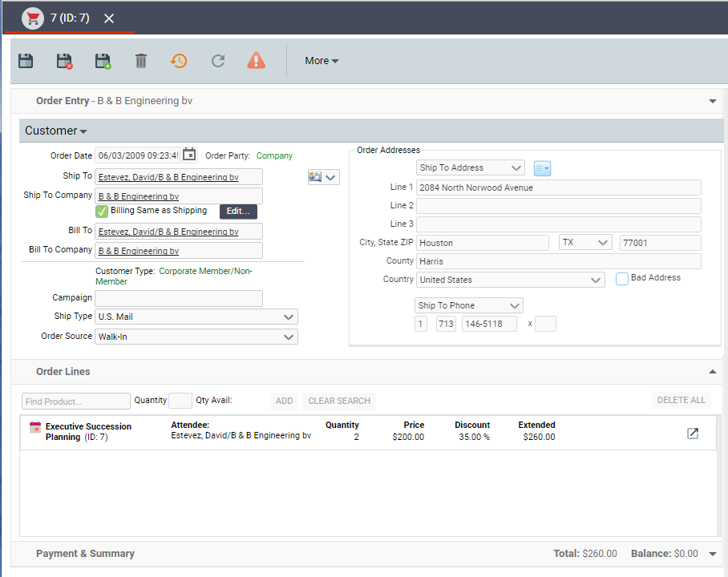Screen dimensions: 728x577
Task: Open the Order Date calendar picker
Action: (189, 155)
